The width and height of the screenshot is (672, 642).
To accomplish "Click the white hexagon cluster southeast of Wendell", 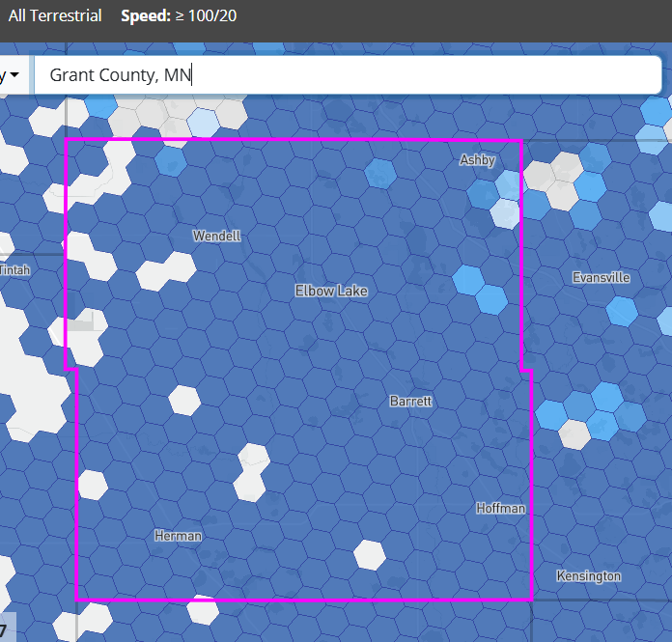I will point(165,271).
